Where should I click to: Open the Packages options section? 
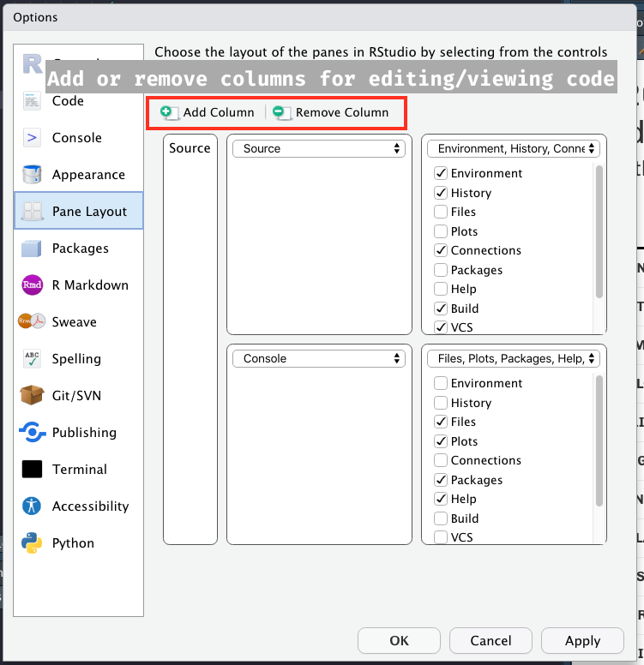pyautogui.click(x=79, y=249)
